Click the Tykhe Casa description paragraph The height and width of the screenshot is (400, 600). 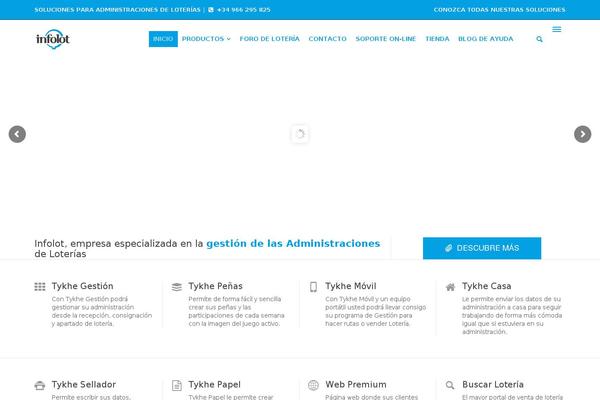[512, 315]
